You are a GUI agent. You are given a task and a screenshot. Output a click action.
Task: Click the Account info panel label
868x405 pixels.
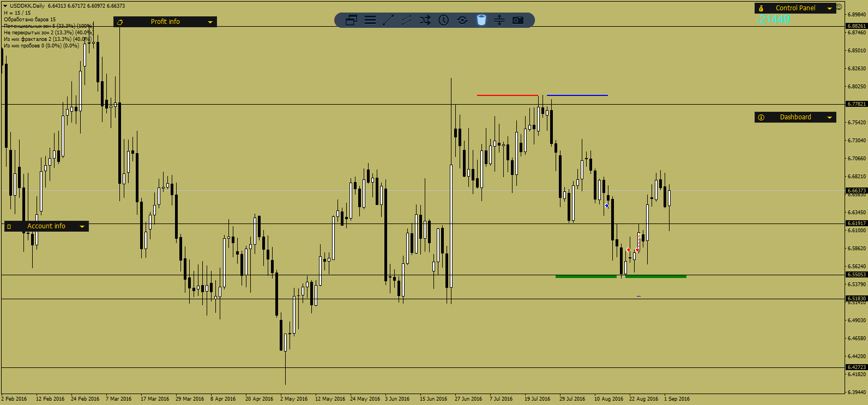46,226
